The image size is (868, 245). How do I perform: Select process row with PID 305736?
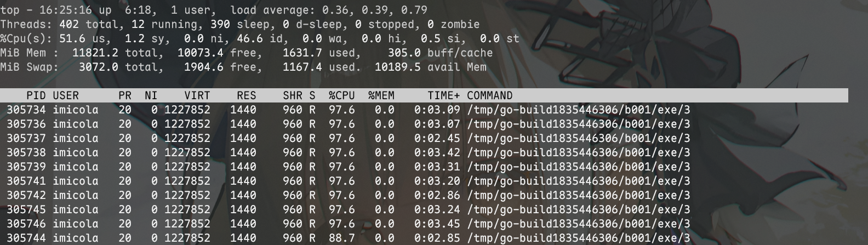pyautogui.click(x=25, y=124)
